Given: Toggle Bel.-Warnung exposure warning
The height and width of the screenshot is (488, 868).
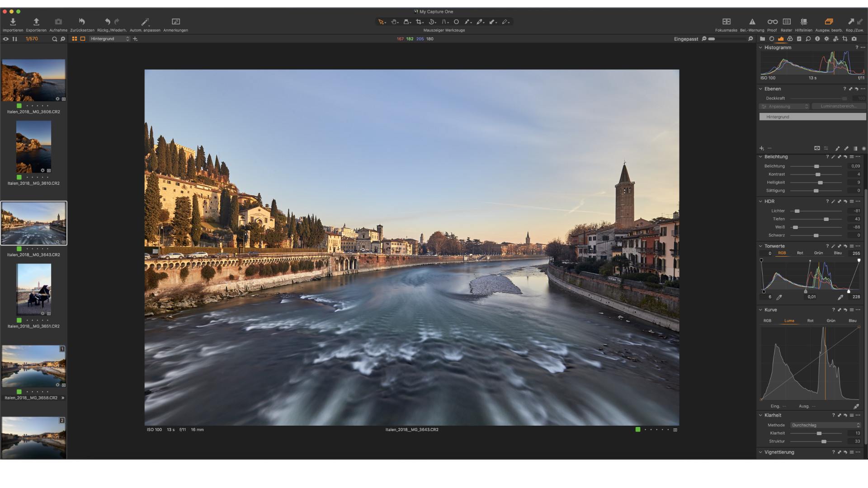Looking at the screenshot, I should (x=752, y=22).
